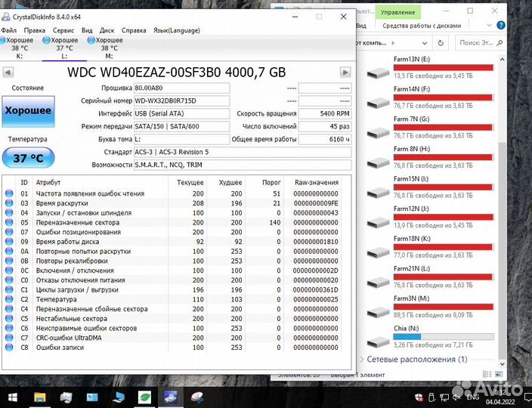Image resolution: width=532 pixels, height=408 pixels.
Task: Click the Explorer search box
Action: pyautogui.click(x=480, y=43)
